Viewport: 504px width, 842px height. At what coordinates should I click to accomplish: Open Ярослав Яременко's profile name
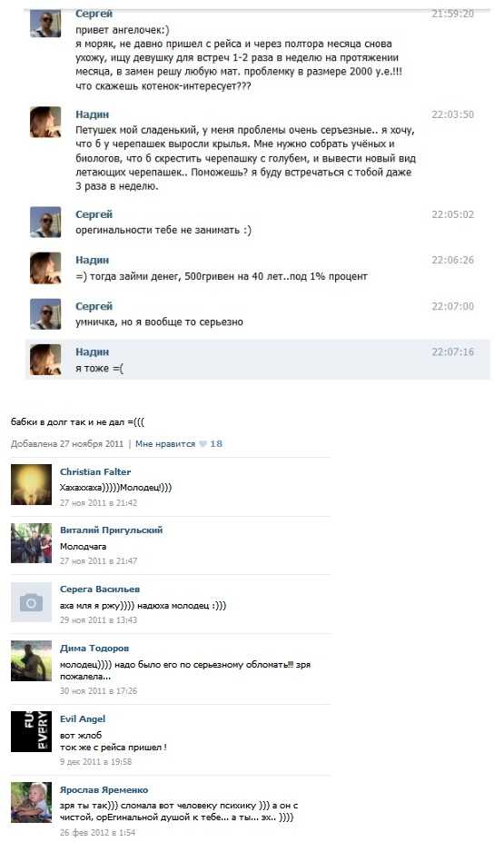(104, 790)
